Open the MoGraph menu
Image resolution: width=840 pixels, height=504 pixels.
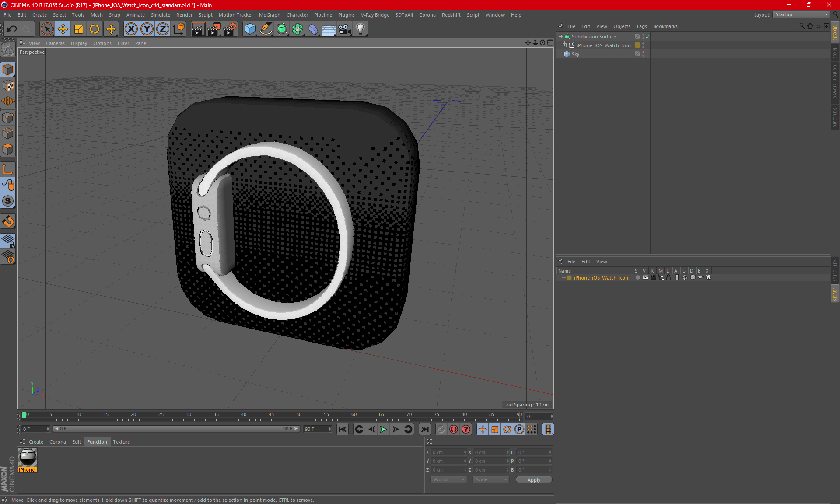(x=269, y=15)
